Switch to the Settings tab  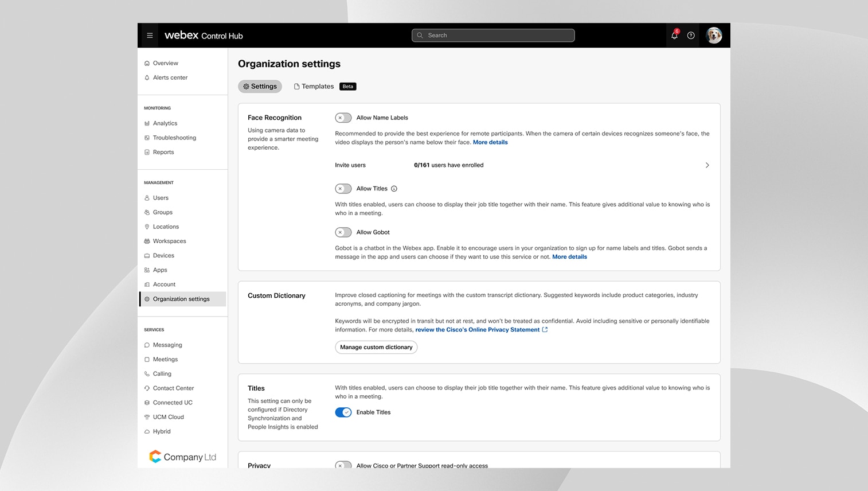pyautogui.click(x=260, y=87)
